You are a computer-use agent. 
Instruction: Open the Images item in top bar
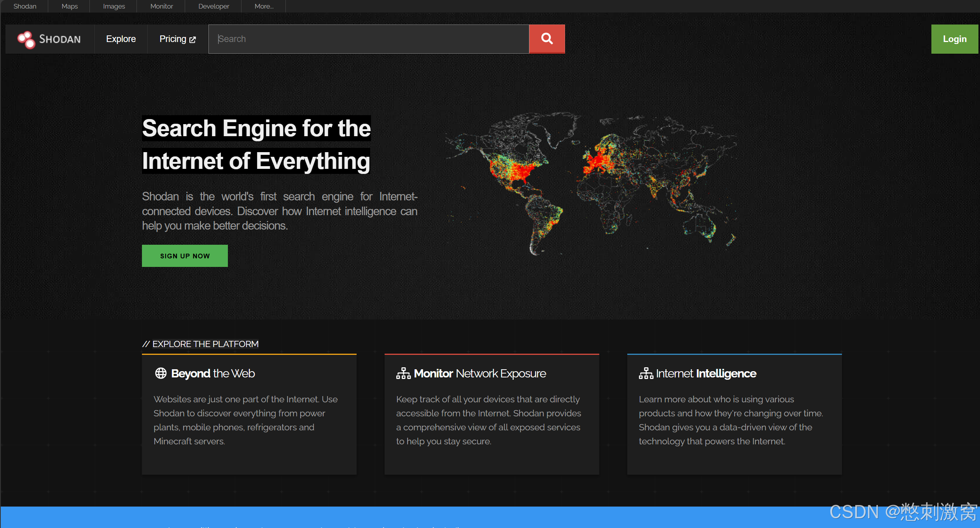tap(114, 6)
